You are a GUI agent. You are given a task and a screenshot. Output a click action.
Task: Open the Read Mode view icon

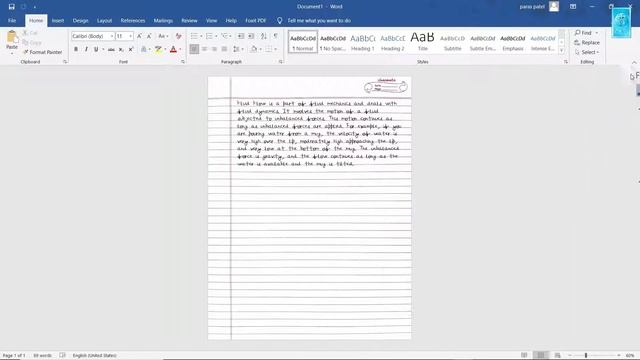pos(524,356)
